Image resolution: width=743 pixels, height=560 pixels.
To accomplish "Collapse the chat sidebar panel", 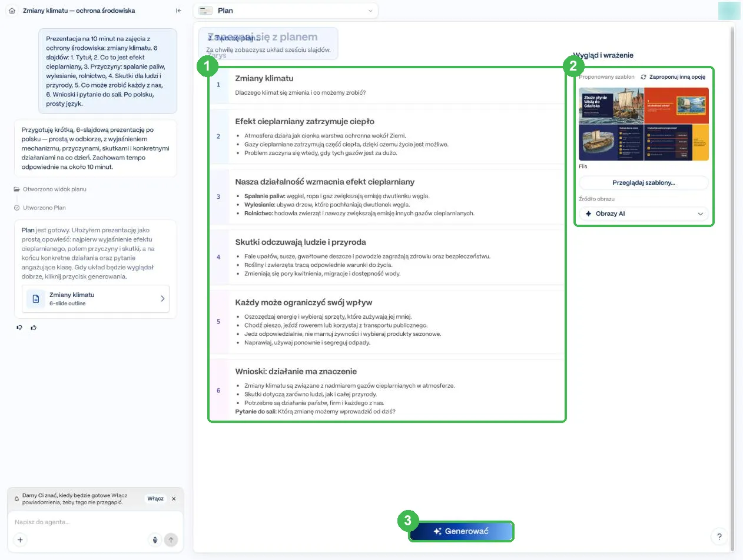I will [178, 11].
